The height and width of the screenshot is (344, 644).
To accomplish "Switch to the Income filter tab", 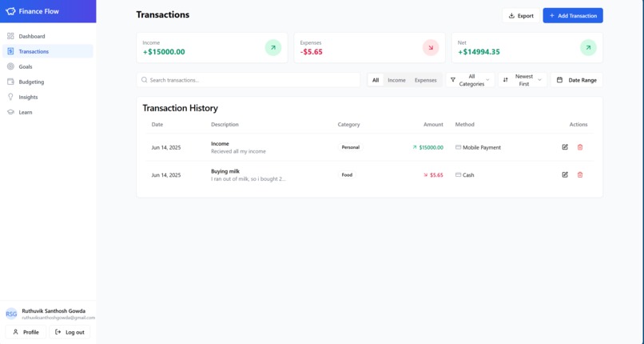I will click(397, 80).
